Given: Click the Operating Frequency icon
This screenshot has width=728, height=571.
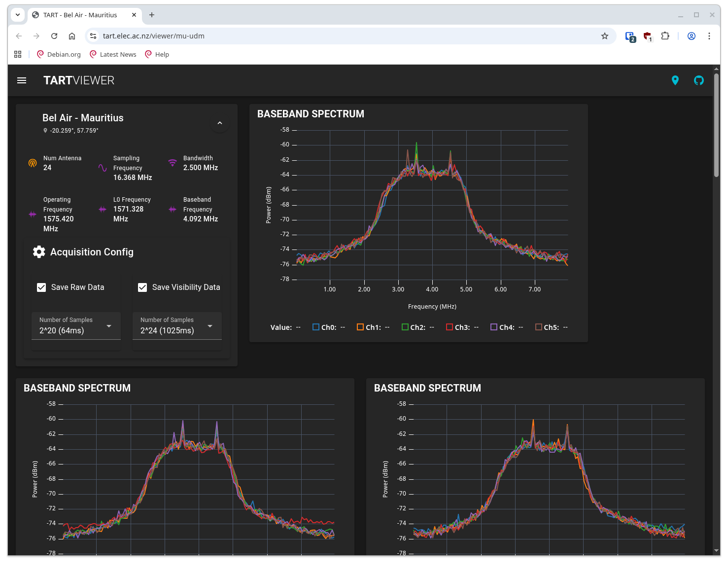Looking at the screenshot, I should point(33,214).
